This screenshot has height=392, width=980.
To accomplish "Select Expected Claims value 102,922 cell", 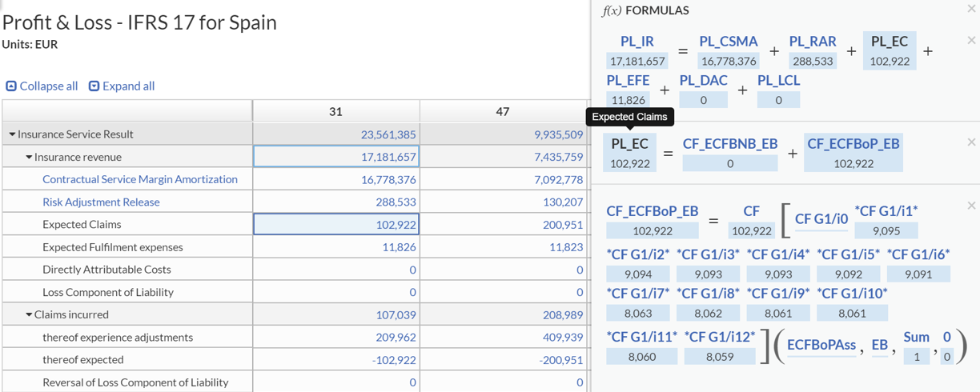I will [x=335, y=225].
